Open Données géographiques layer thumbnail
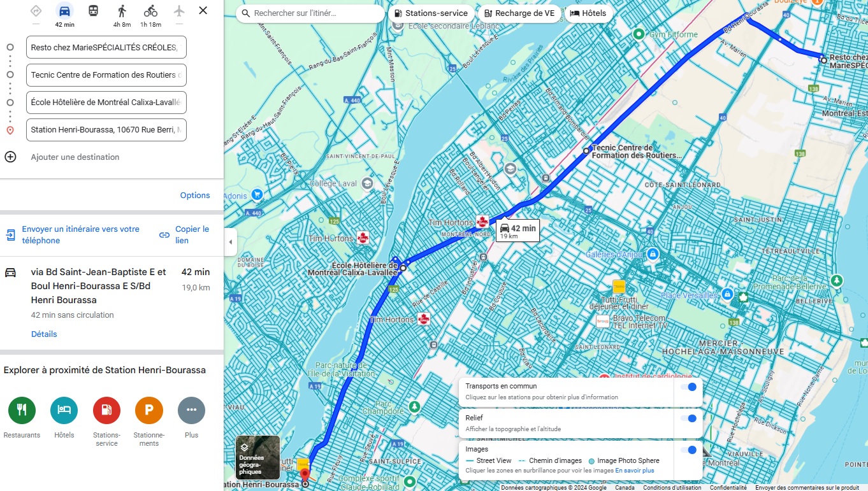 click(257, 457)
